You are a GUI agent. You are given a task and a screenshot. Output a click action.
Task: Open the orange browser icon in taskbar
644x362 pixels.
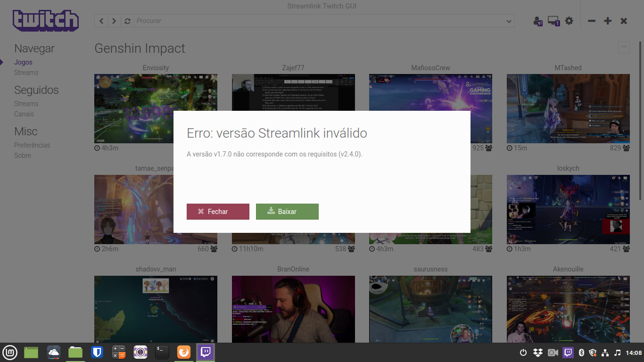pos(183,352)
